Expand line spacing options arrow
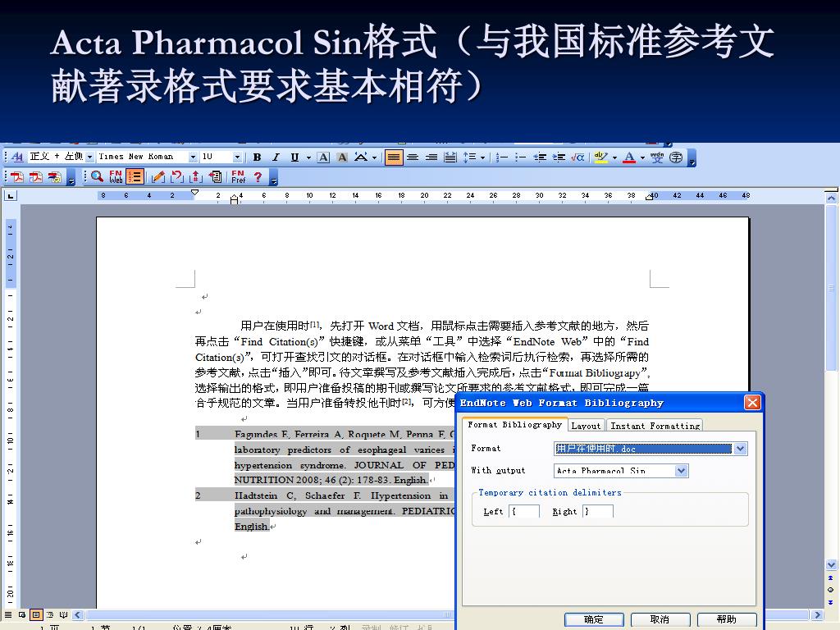Viewport: 840px width, 630px height. click(482, 157)
